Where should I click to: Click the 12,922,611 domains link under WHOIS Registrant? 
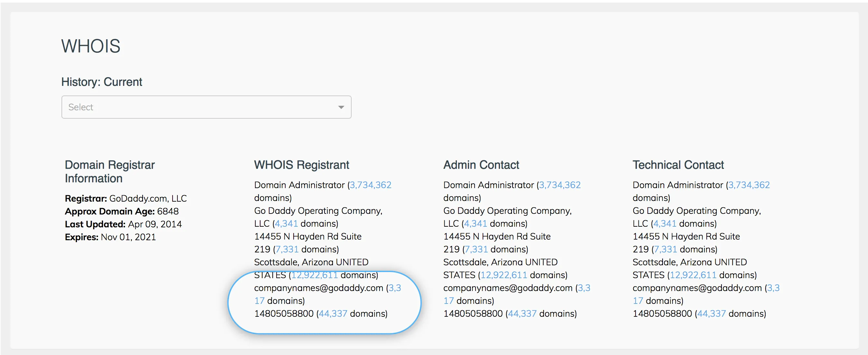(314, 275)
